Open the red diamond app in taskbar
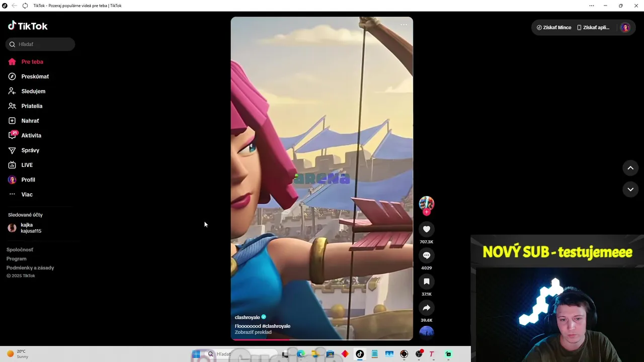 [345, 354]
